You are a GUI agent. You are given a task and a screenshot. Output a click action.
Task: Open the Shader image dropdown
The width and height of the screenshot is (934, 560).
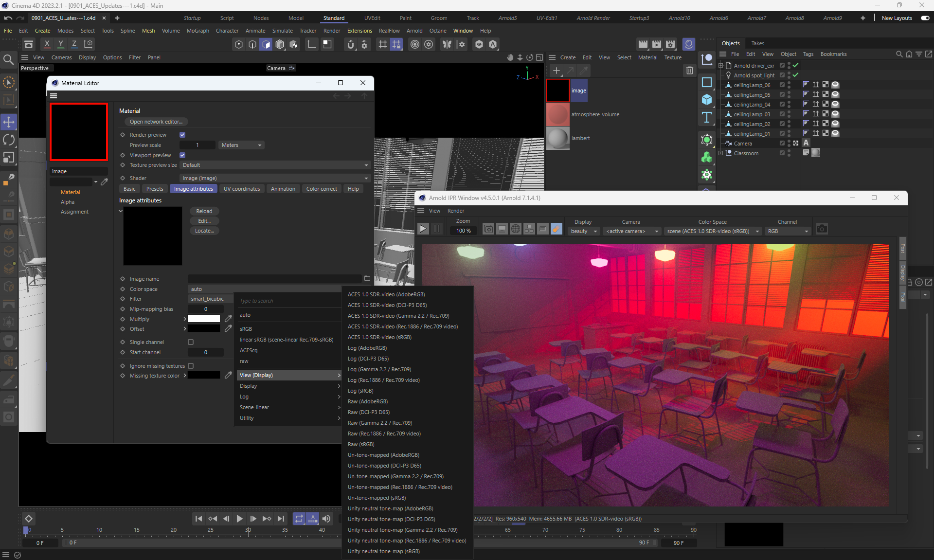tap(275, 178)
